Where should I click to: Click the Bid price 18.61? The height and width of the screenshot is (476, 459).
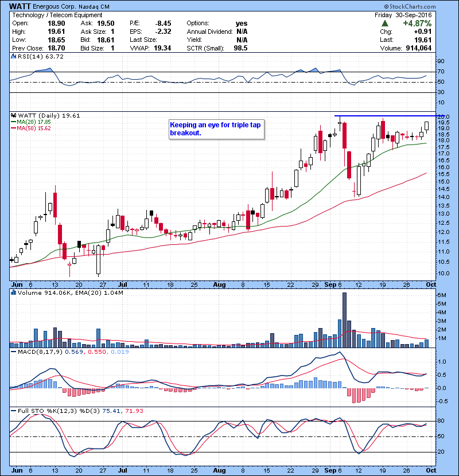[106, 40]
